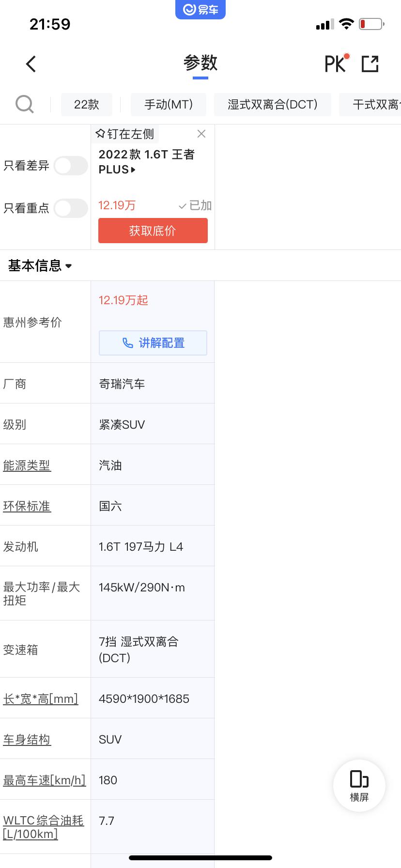Tap the phone icon in 讲解配置
Viewport: 401px width, 868px height.
click(x=128, y=343)
